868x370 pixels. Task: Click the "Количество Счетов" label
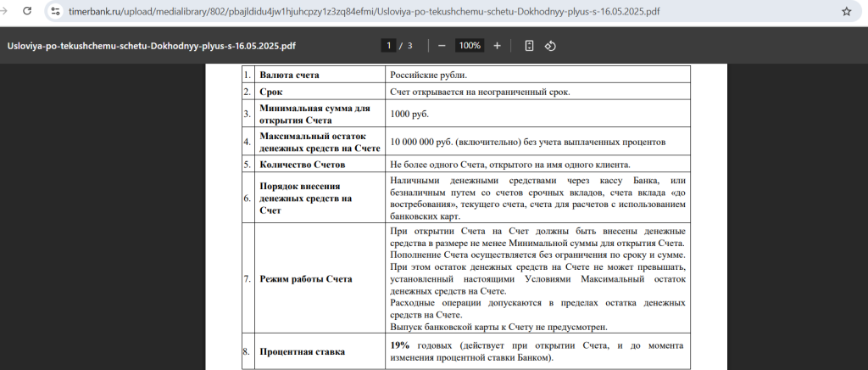pyautogui.click(x=303, y=165)
